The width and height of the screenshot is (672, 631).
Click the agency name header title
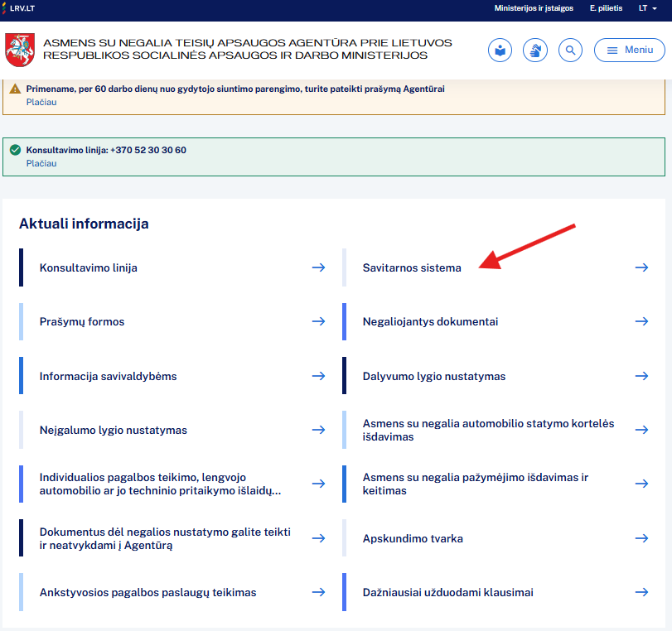pyautogui.click(x=247, y=49)
